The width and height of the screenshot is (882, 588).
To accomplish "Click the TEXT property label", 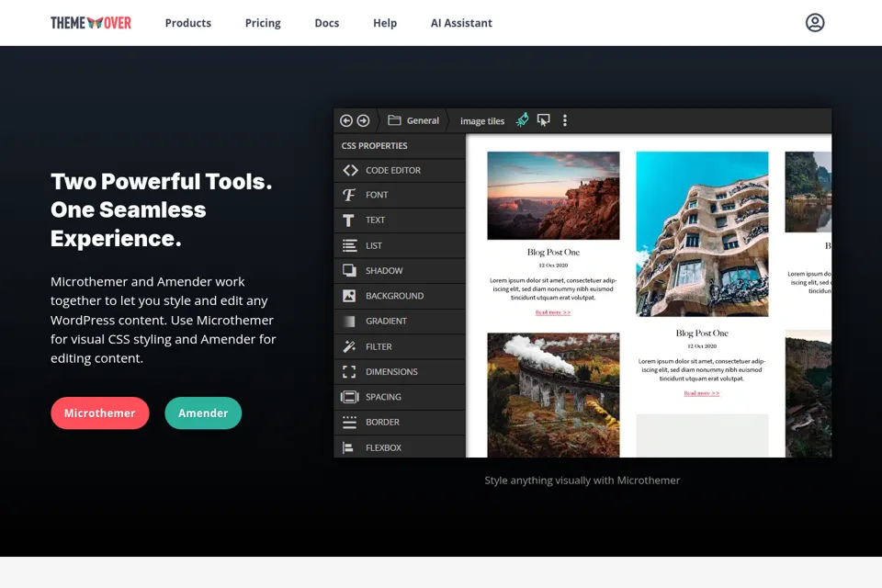I will click(x=375, y=220).
